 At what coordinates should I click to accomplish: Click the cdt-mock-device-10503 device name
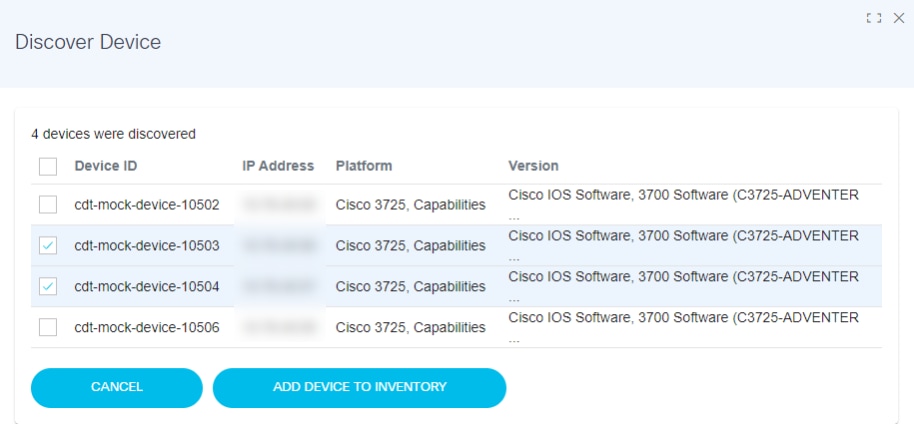[147, 246]
